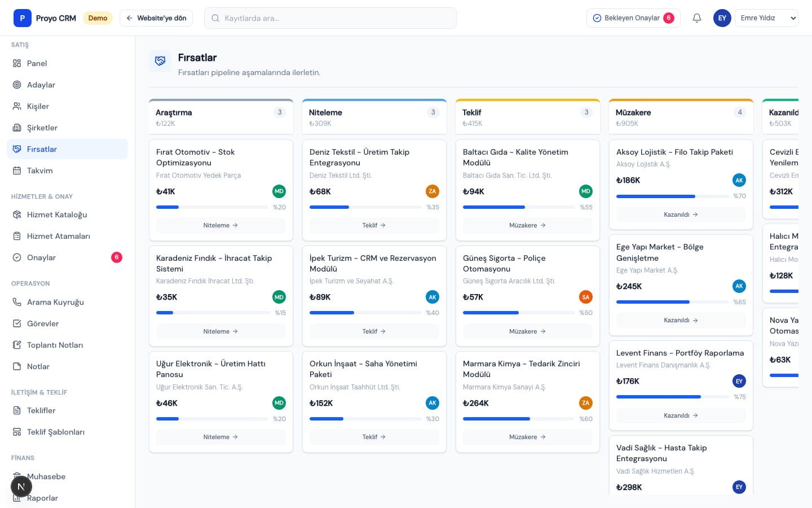This screenshot has height=508, width=812.
Task: Click the AK avatar on Aksoy Lojistik card
Action: point(739,180)
